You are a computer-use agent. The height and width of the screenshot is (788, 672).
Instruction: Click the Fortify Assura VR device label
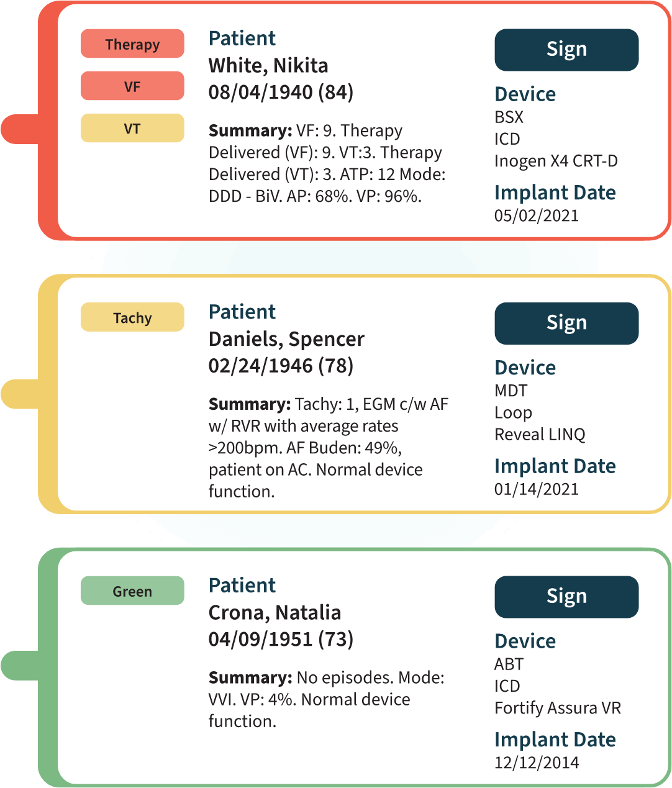point(557,707)
